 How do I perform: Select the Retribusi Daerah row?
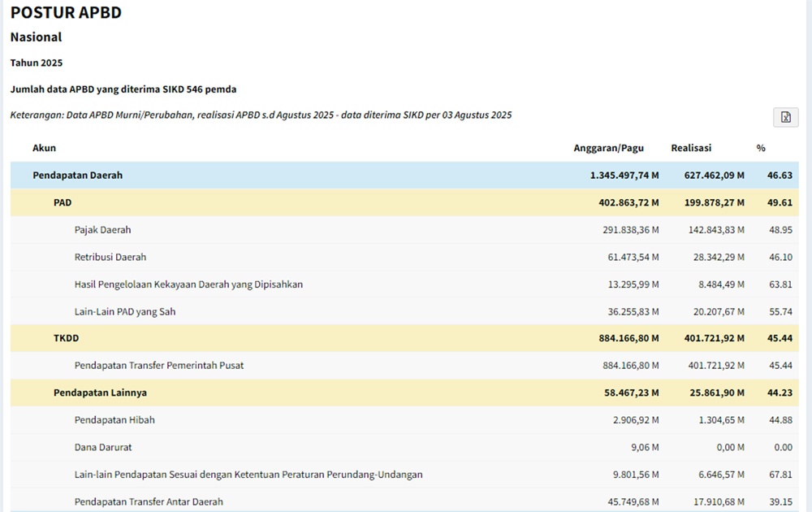pyautogui.click(x=110, y=257)
